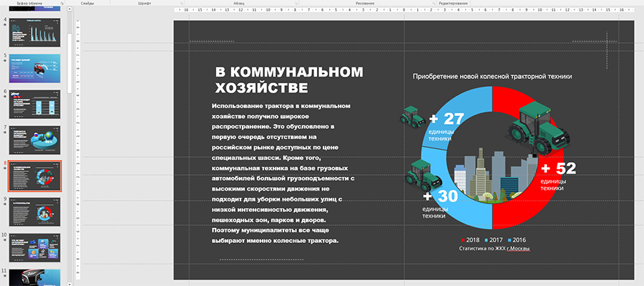Image resolution: width=644 pixels, height=286 pixels.
Task: Click the 'Статистика по ЖКХ г.Москвы' caption
Action: 494,249
